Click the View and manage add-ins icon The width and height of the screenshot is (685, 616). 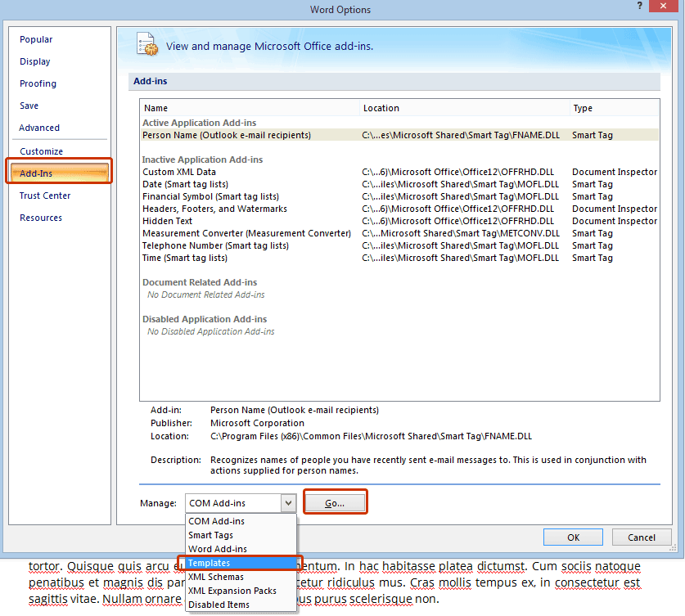tap(147, 44)
